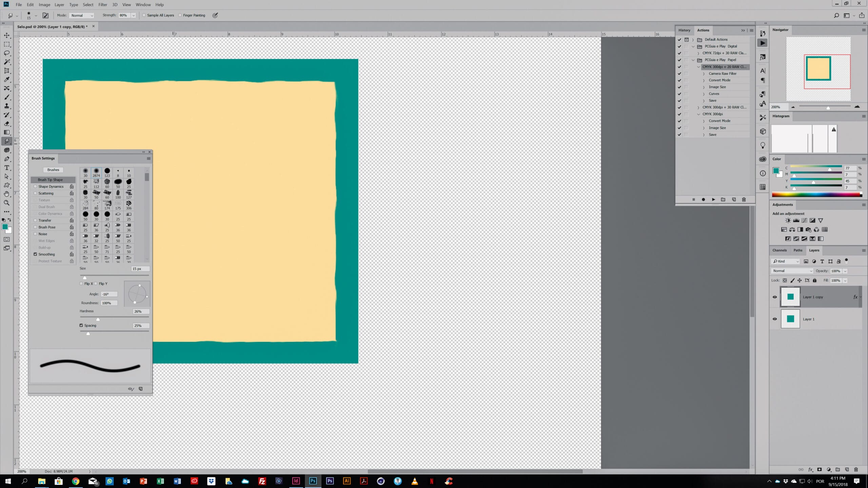
Task: Click the Navigator zoom slider
Action: tap(828, 108)
